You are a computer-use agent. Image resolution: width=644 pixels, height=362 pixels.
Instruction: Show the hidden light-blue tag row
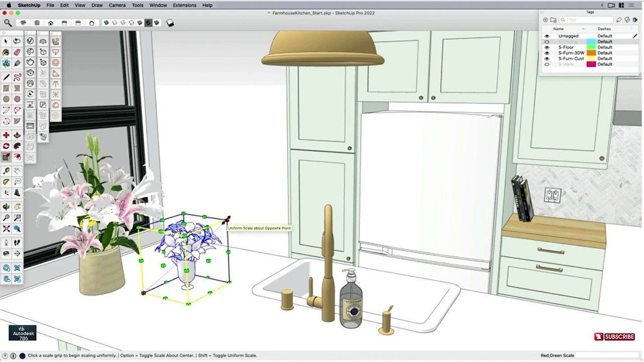coord(547,42)
